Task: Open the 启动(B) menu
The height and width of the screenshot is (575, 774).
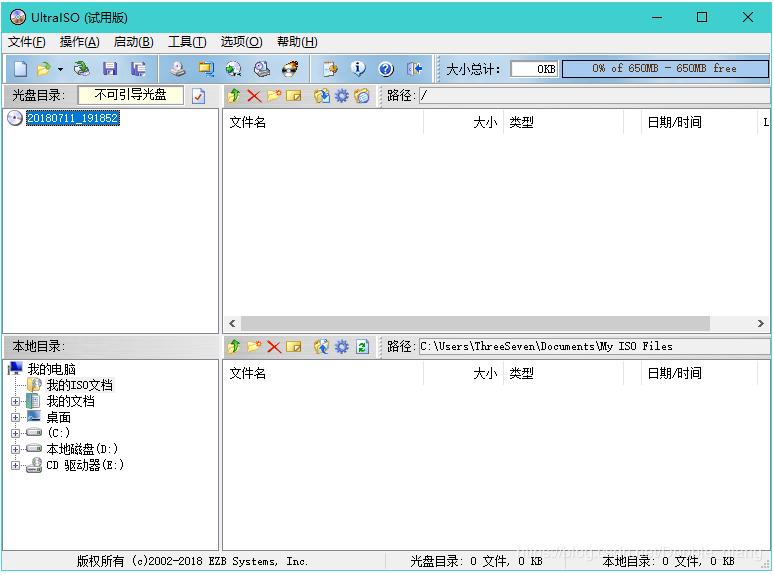Action: (x=133, y=42)
